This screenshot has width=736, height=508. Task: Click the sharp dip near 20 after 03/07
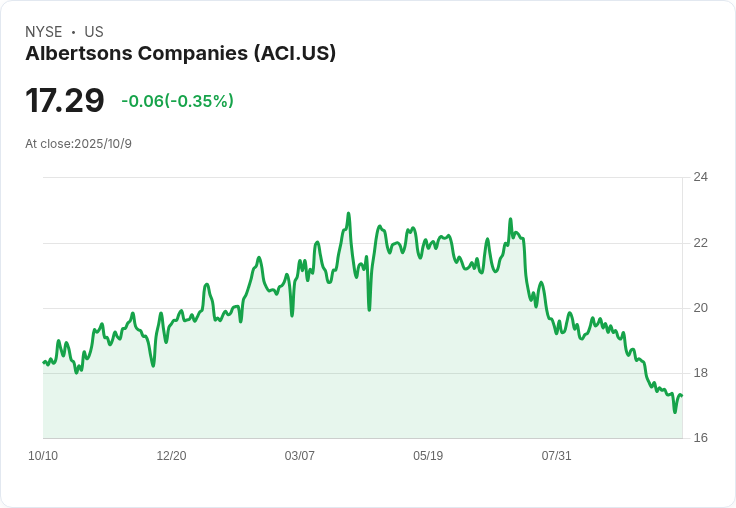click(x=369, y=309)
